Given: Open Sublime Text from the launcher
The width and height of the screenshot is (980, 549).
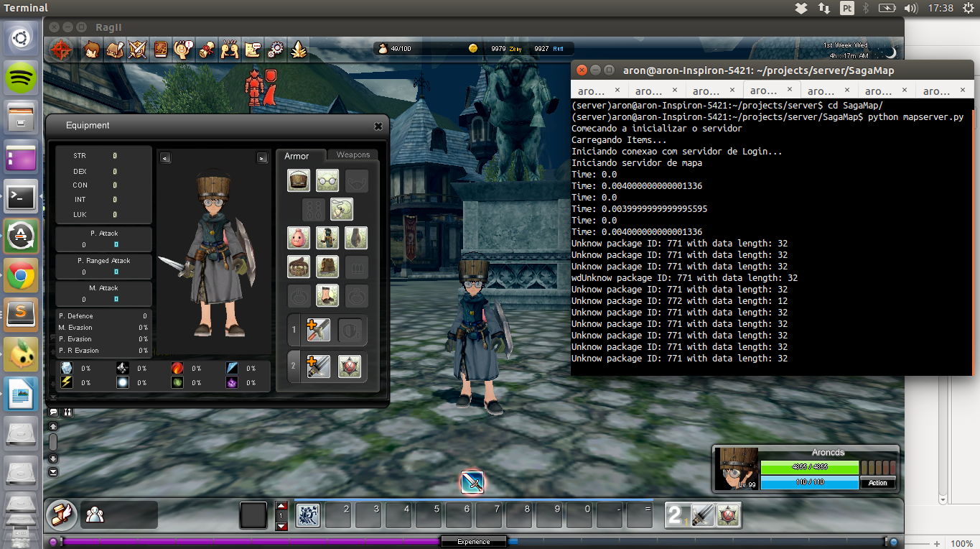Looking at the screenshot, I should pyautogui.click(x=21, y=314).
